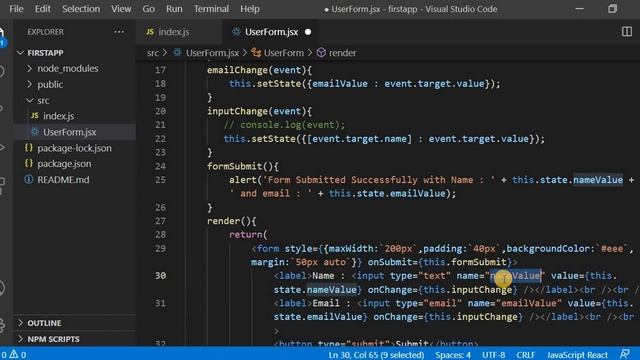Click on the commented console.log line
The height and width of the screenshot is (360, 640).
(x=284, y=124)
